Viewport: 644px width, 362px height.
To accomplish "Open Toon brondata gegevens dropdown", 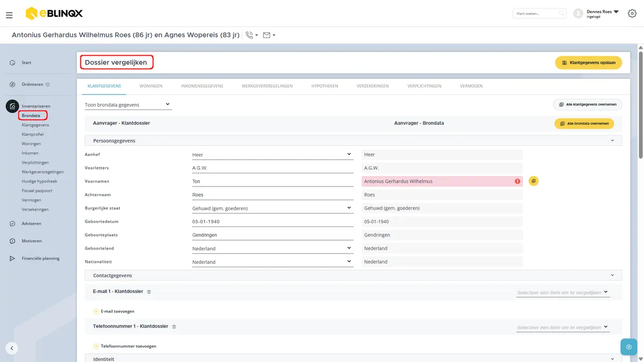I will coord(128,105).
